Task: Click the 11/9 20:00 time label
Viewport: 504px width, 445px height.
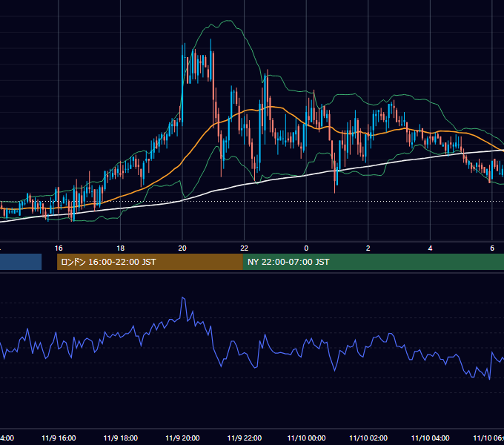Action: 182,438
